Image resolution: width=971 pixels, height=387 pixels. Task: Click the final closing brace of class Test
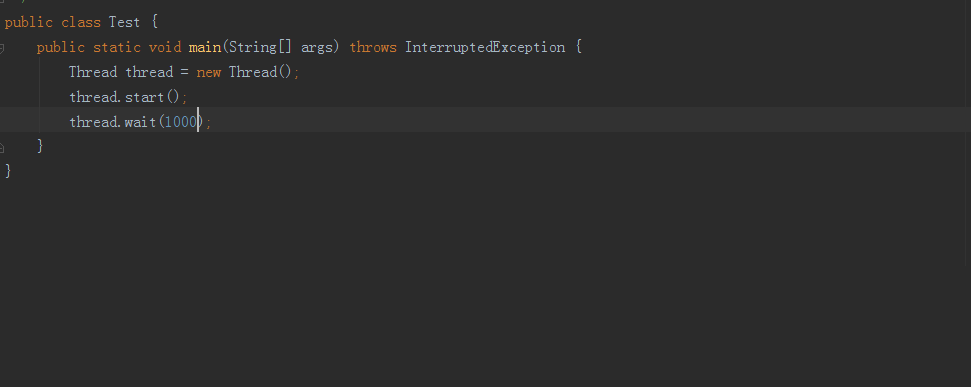click(8, 171)
